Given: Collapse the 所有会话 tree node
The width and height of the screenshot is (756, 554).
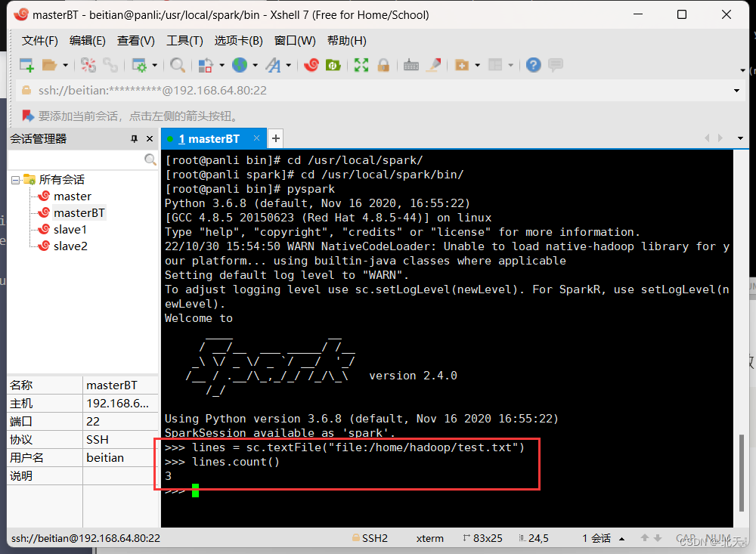Looking at the screenshot, I should [15, 180].
